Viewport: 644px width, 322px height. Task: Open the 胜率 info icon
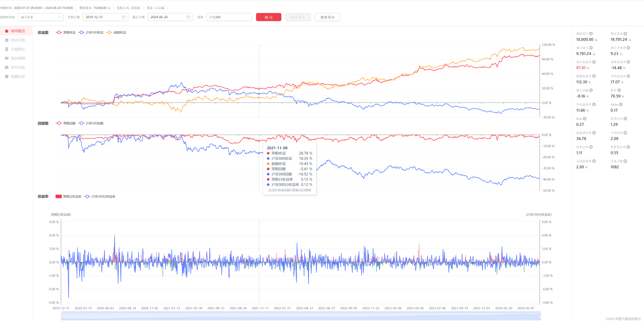(x=619, y=90)
